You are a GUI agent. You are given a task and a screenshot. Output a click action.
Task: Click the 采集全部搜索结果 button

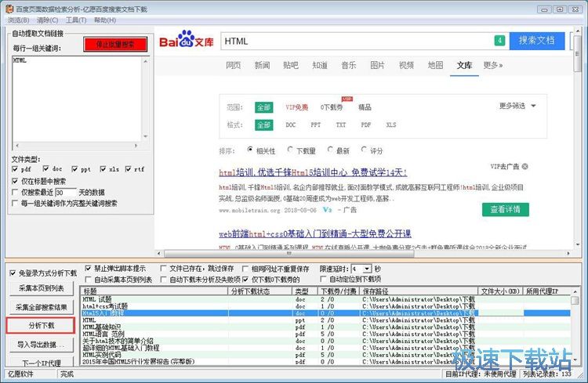tap(42, 307)
